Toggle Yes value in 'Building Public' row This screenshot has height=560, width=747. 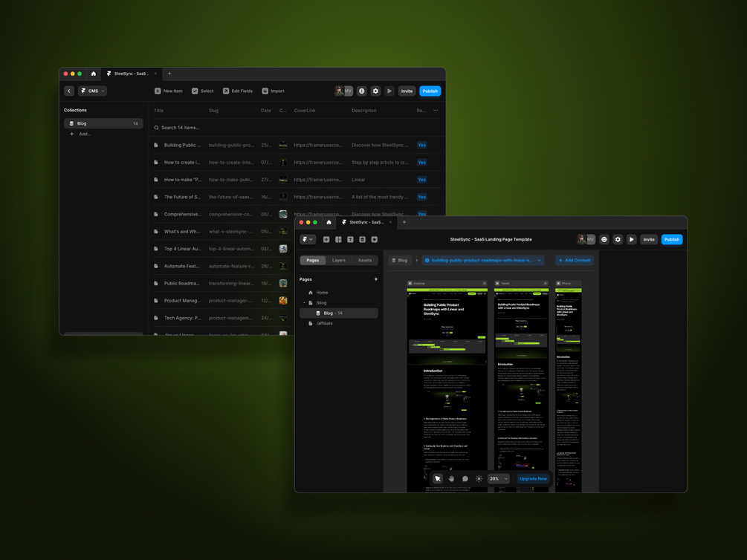pyautogui.click(x=421, y=146)
